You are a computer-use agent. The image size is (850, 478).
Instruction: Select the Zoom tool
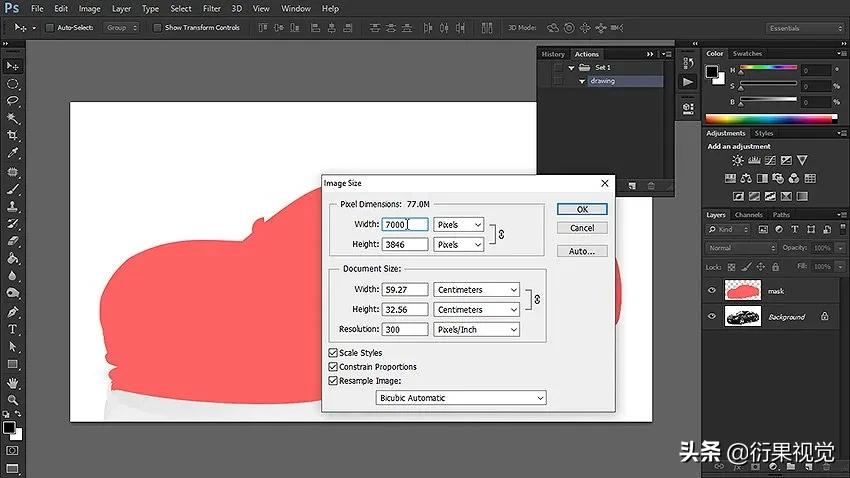click(13, 400)
